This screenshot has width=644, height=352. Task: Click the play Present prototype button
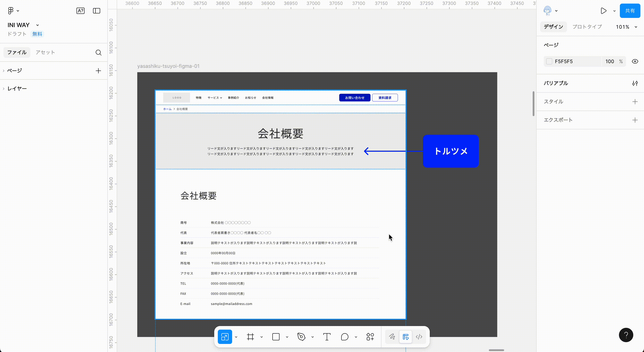tap(603, 11)
